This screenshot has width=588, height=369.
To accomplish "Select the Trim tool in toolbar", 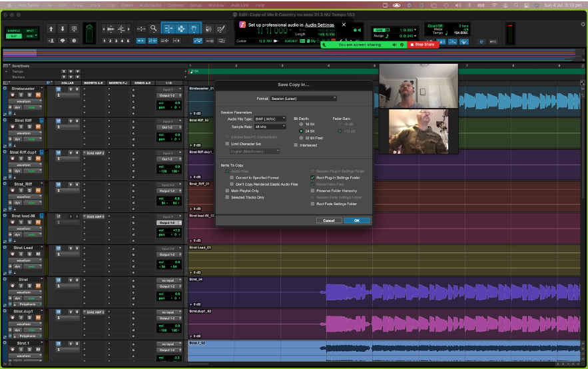I will click(x=168, y=29).
